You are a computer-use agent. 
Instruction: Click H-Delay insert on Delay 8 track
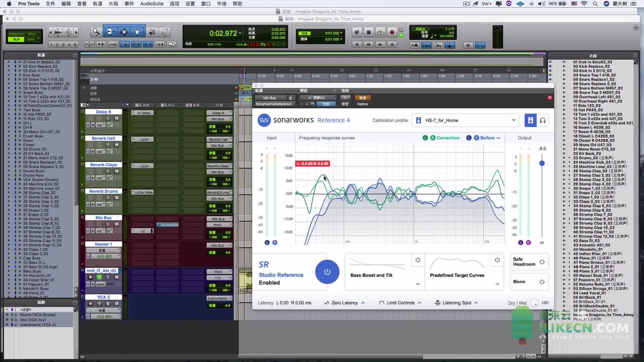pyautogui.click(x=142, y=113)
